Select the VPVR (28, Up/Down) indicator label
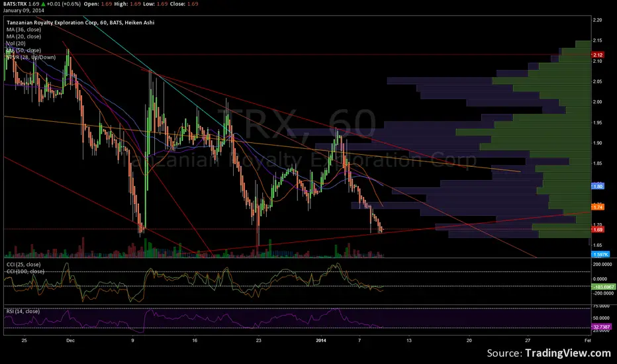This screenshot has width=617, height=364. pyautogui.click(x=31, y=57)
